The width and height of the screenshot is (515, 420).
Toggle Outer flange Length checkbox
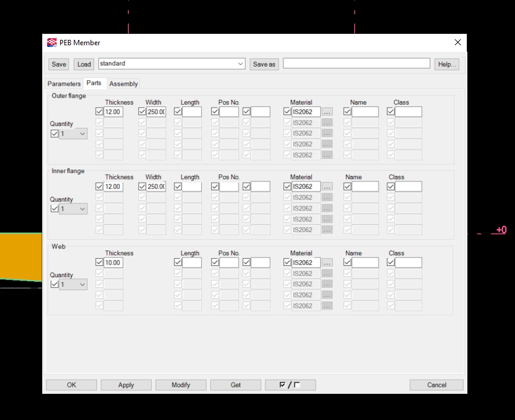point(177,112)
